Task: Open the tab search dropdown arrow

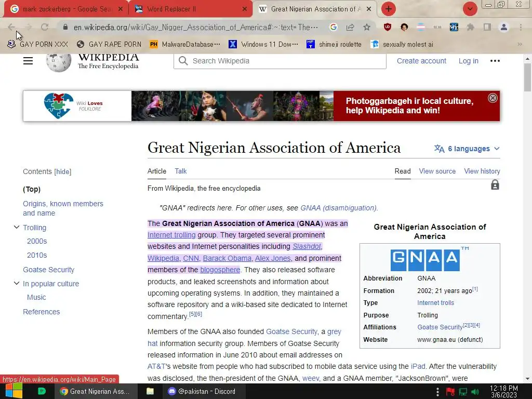Action: [x=470, y=9]
